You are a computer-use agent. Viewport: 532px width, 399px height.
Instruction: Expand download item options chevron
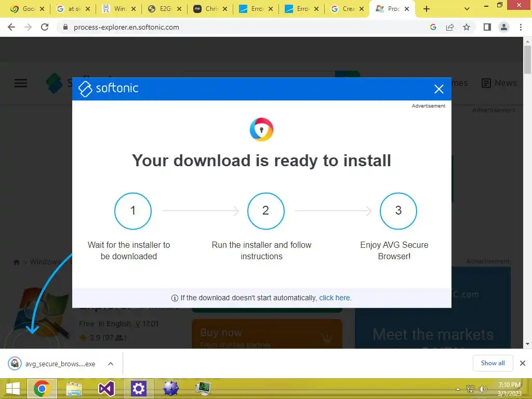click(111, 364)
